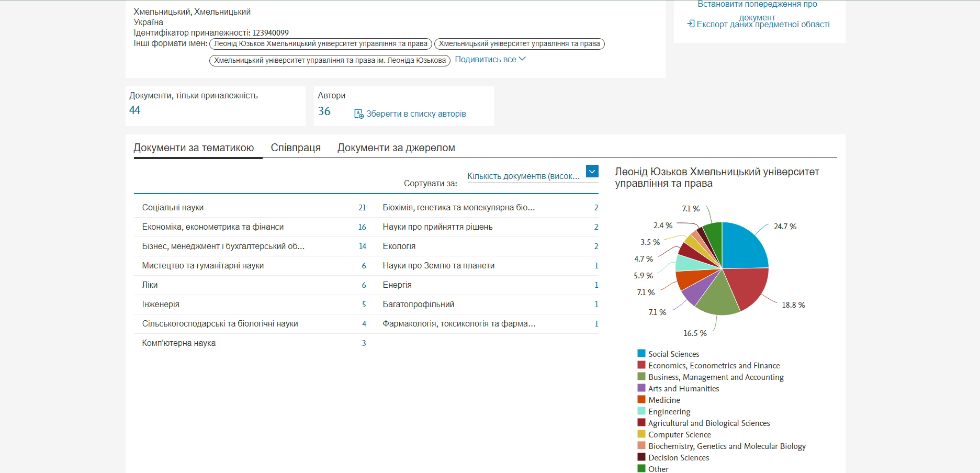980x473 pixels.
Task: Open the 'Встановити попередження про документ' link
Action: (757, 10)
